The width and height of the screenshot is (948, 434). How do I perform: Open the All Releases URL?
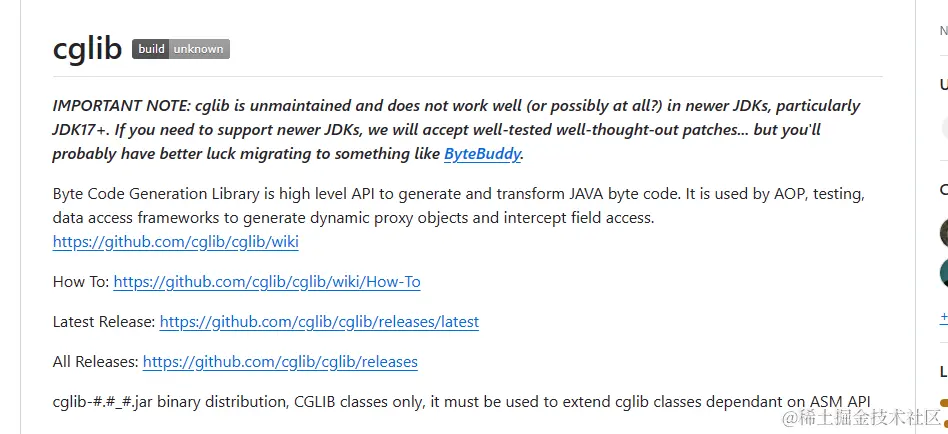[280, 362]
